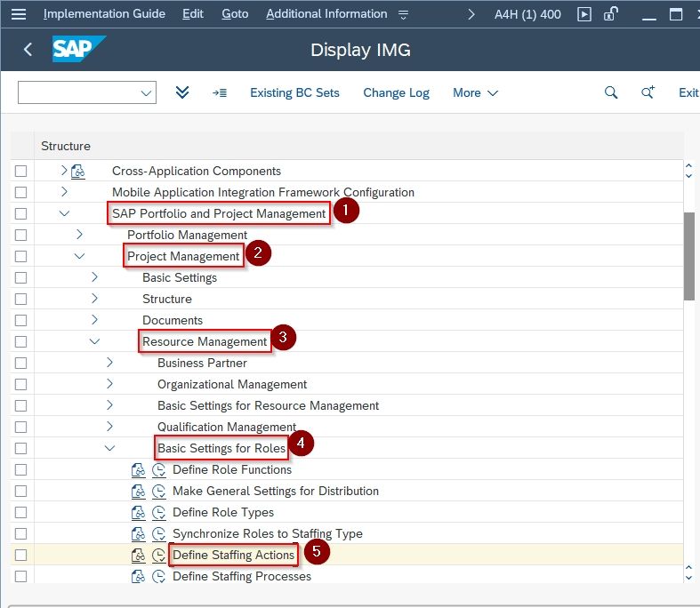
Task: Tick checkbox for Resource Management row
Action: click(x=21, y=341)
